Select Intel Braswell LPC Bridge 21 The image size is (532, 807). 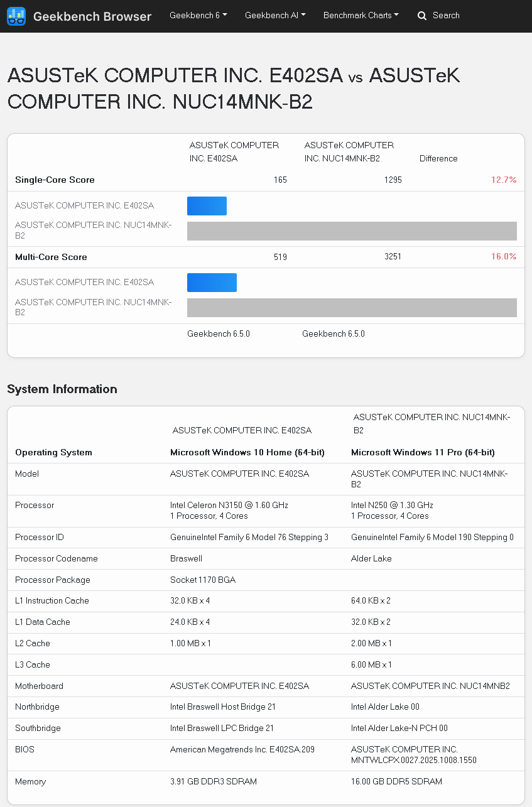pyautogui.click(x=222, y=728)
